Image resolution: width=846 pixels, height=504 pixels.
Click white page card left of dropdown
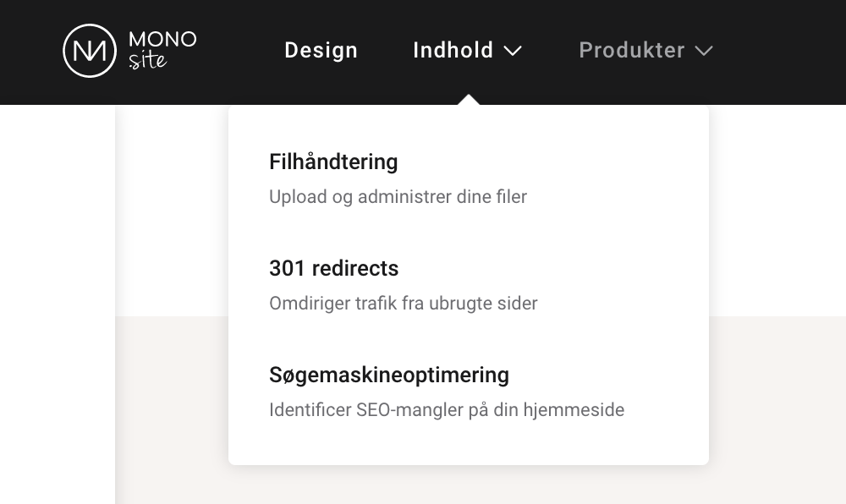[x=171, y=211]
